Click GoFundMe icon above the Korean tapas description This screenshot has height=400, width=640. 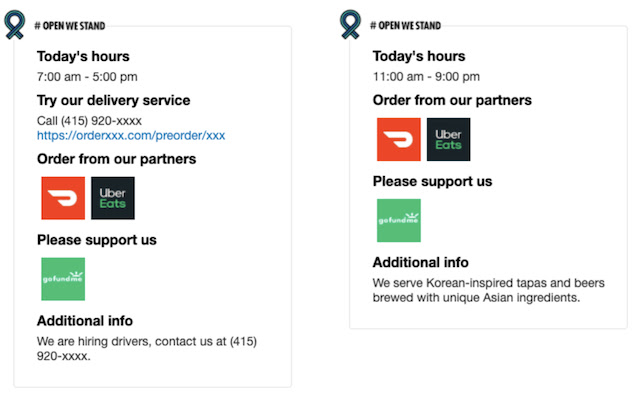coord(398,220)
